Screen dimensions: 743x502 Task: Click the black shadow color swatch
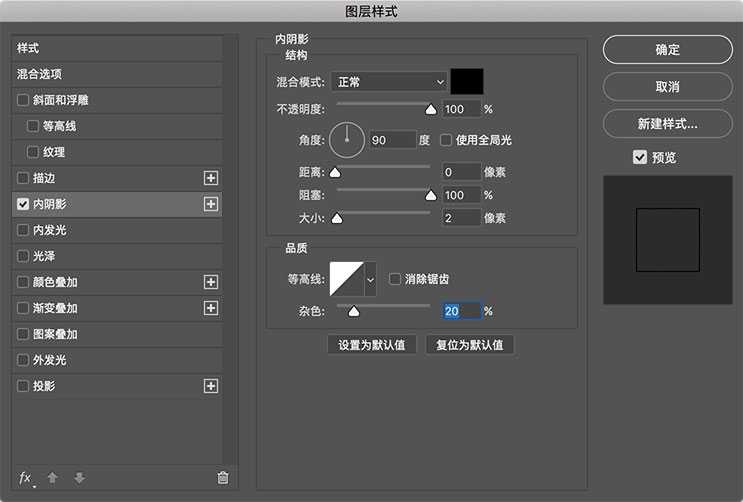tap(467, 82)
